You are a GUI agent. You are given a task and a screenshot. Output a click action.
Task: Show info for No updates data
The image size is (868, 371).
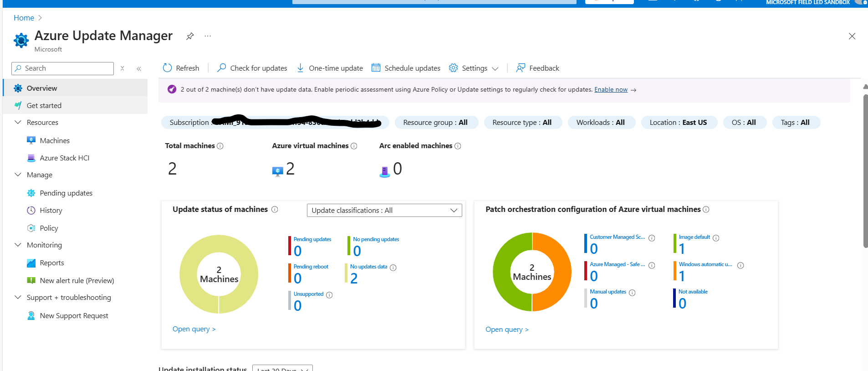(393, 268)
